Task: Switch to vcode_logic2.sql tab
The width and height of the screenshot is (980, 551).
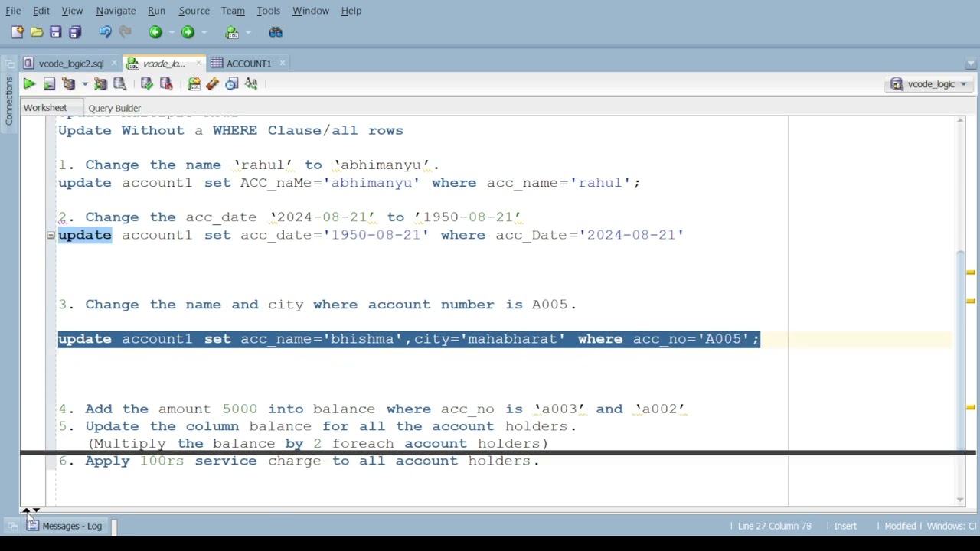Action: coord(70,64)
